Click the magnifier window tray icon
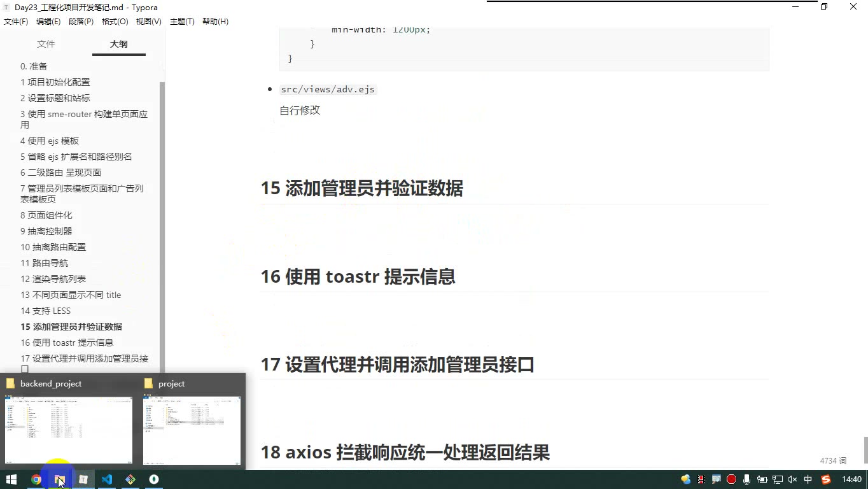868x489 pixels. (717, 479)
